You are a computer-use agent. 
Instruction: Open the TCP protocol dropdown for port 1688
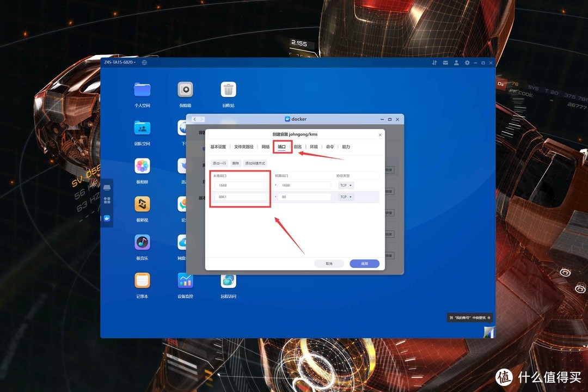point(345,185)
